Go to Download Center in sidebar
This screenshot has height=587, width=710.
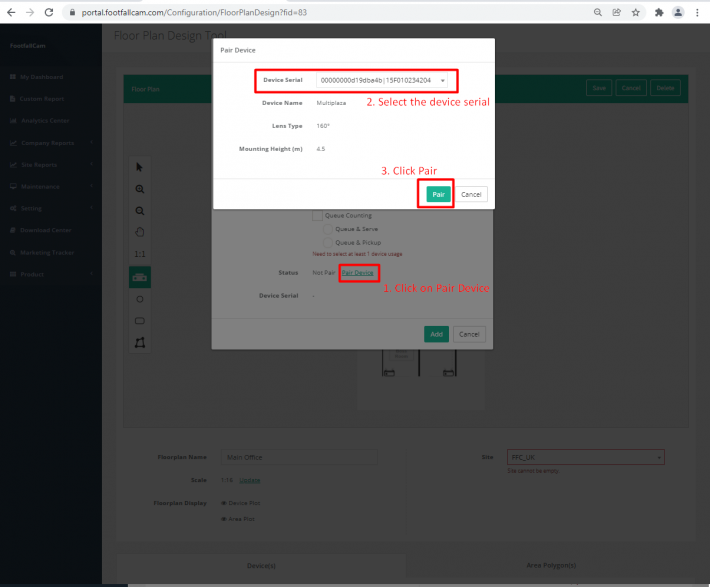click(x=46, y=230)
